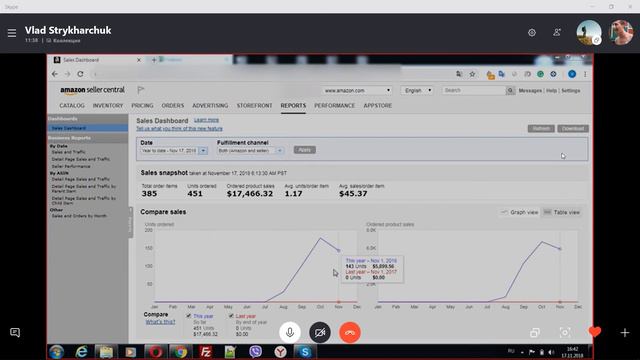Open Opera browser from the taskbar
The height and width of the screenshot is (360, 640).
156,352
